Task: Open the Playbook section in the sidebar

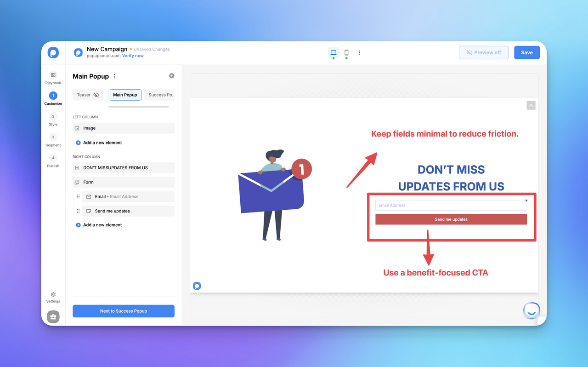Action: (x=53, y=77)
